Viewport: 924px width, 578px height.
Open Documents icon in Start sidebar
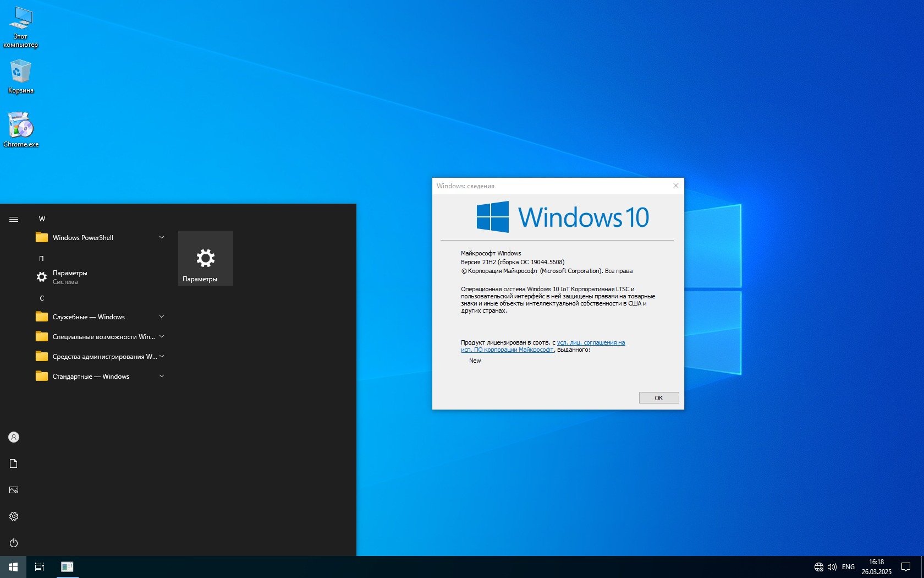click(x=14, y=464)
